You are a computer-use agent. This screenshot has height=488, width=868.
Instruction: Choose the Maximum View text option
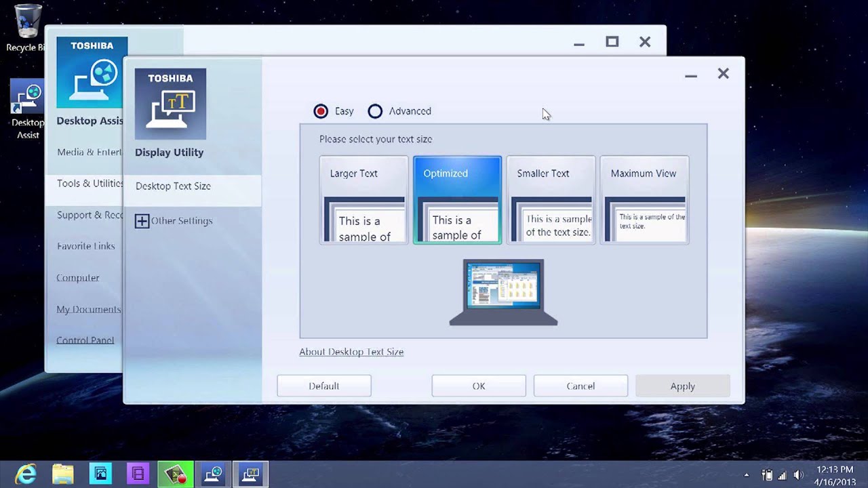click(645, 200)
